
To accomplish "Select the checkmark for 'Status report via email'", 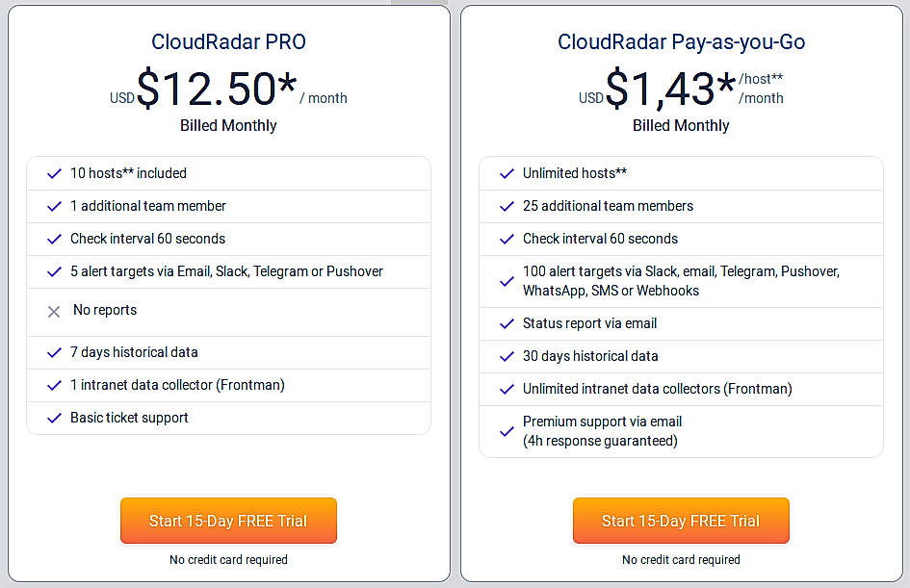I will click(x=507, y=324).
